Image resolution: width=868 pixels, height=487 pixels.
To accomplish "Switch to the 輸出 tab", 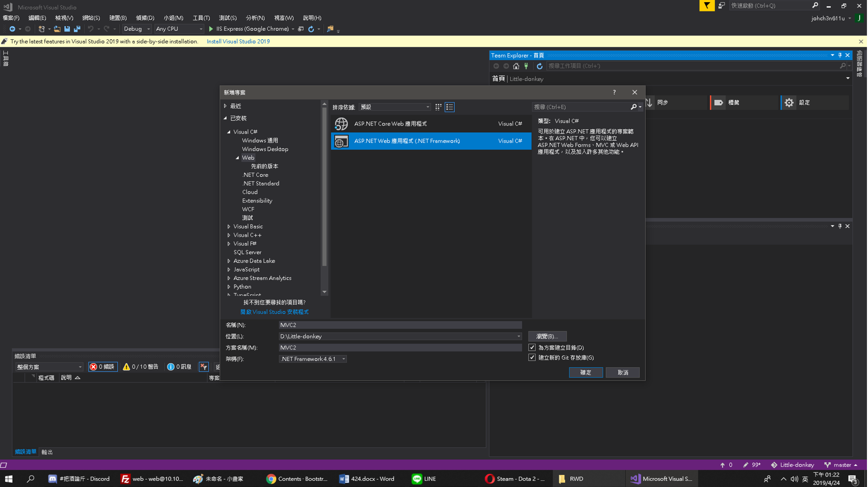I will 47,452.
